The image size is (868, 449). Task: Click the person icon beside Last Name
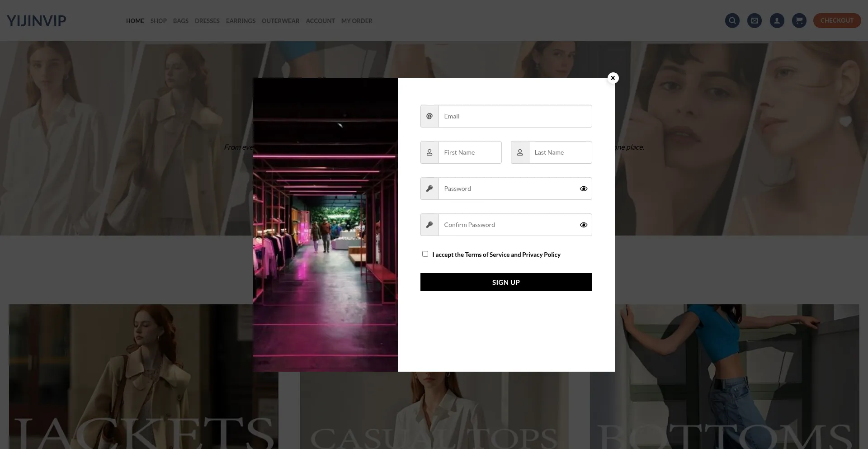pos(520,152)
